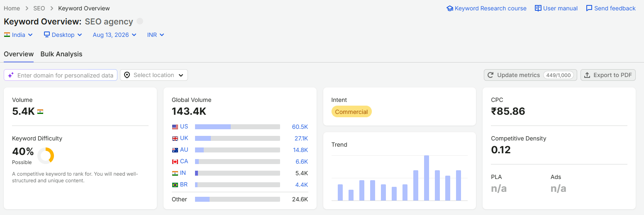The width and height of the screenshot is (644, 215).
Task: Click the Brazil flag icon
Action: (x=175, y=185)
